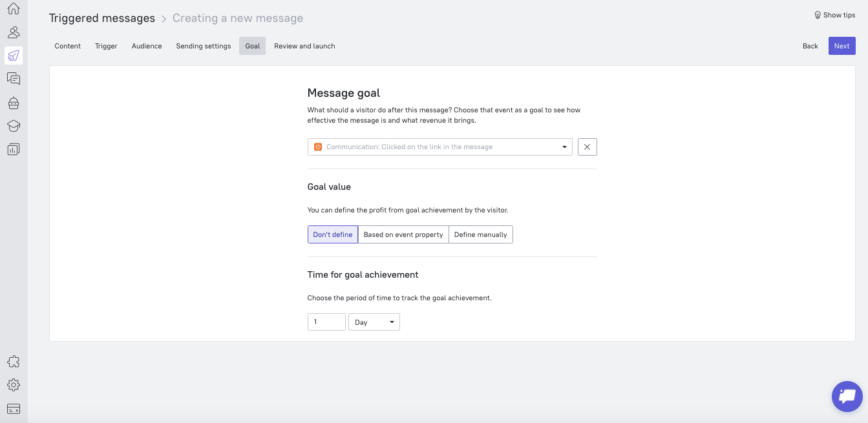Clear the selected goal with X button
Viewport: 868px width, 423px height.
pyautogui.click(x=587, y=147)
